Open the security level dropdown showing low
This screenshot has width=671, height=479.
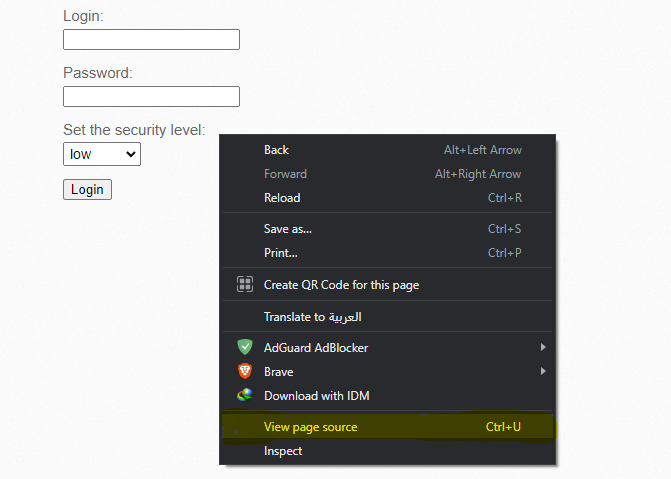point(102,154)
